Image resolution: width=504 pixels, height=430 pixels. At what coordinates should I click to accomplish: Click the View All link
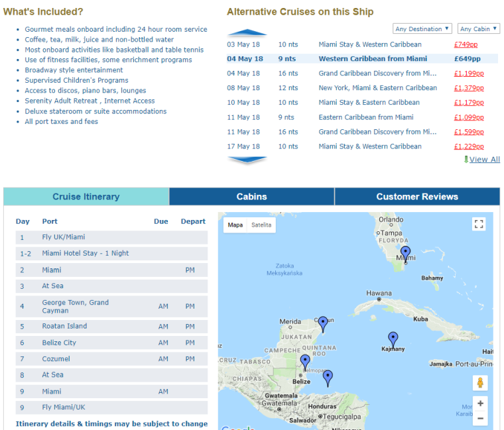click(x=484, y=160)
